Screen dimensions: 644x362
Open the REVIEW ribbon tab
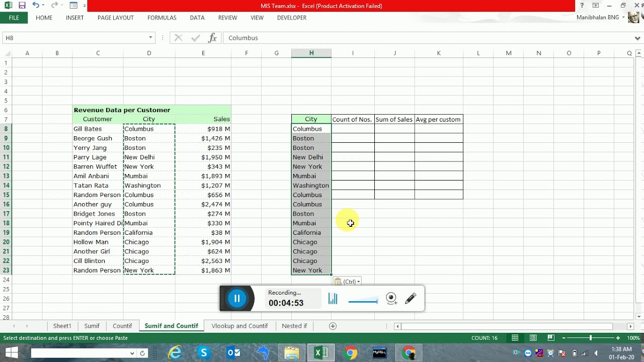pyautogui.click(x=227, y=18)
